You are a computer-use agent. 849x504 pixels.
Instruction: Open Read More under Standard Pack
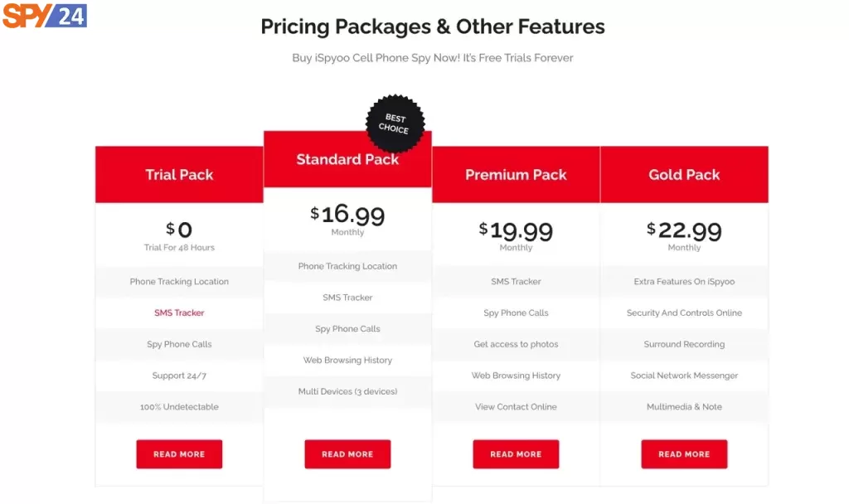tap(347, 453)
